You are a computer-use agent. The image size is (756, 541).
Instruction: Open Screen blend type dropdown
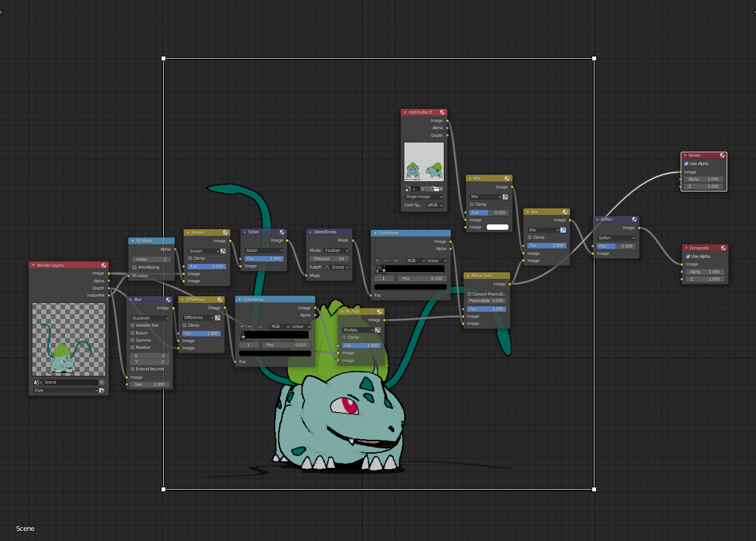click(x=203, y=251)
